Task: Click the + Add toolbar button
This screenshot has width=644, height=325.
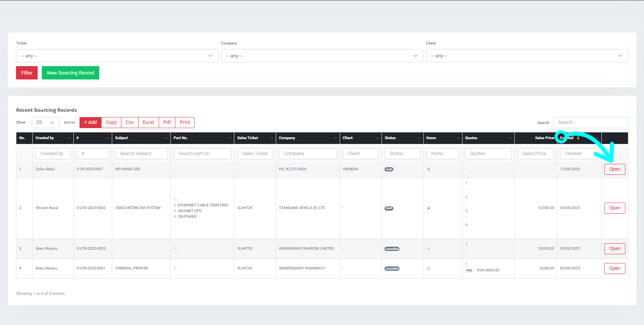Action: [91, 122]
